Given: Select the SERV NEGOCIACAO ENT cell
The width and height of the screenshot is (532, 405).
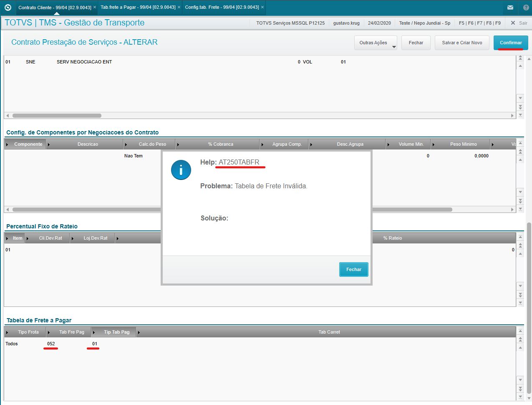Looking at the screenshot, I should 84,62.
